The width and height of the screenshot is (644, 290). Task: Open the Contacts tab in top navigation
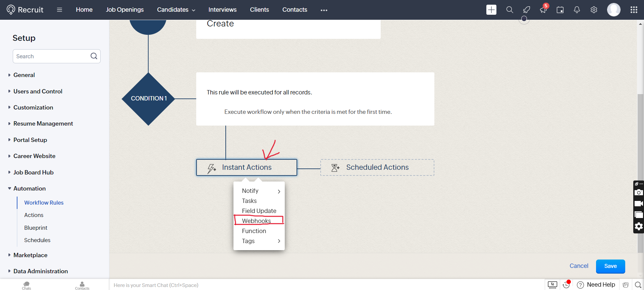coord(294,10)
